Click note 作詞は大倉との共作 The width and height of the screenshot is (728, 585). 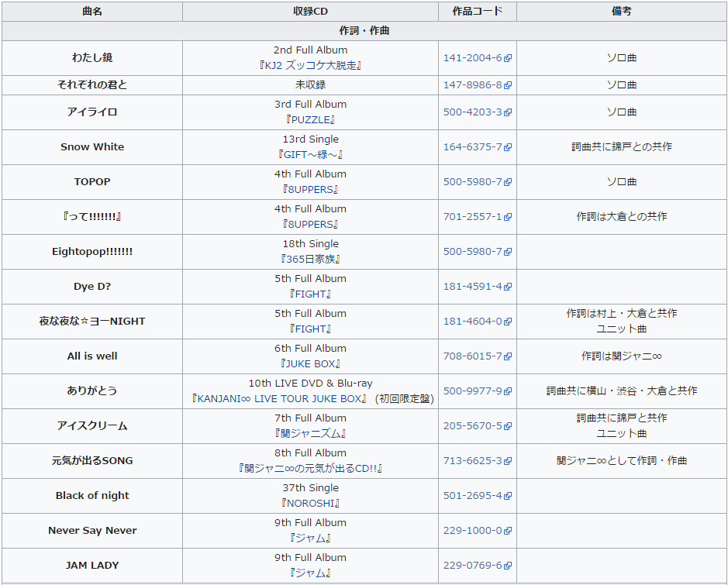point(622,216)
